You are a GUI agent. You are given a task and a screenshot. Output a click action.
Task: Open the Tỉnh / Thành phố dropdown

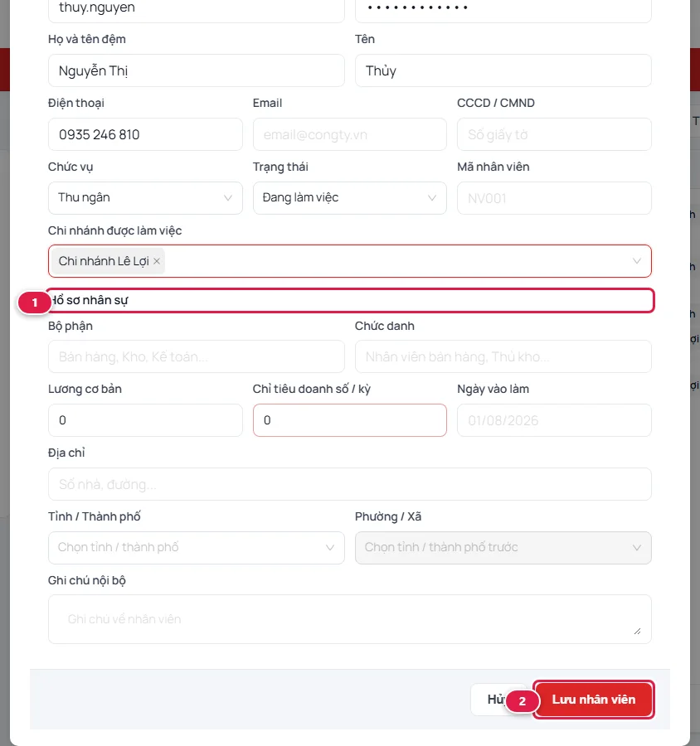point(197,548)
